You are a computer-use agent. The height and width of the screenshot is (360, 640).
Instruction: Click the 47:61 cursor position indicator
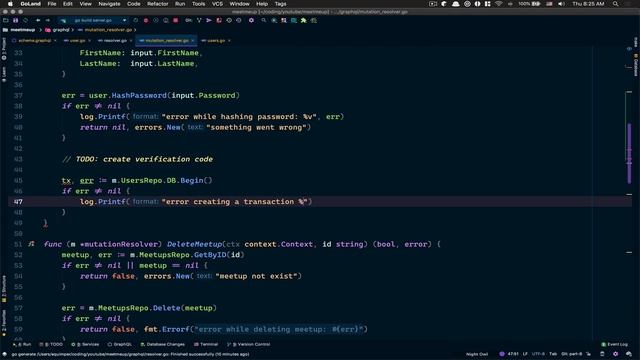[513, 354]
